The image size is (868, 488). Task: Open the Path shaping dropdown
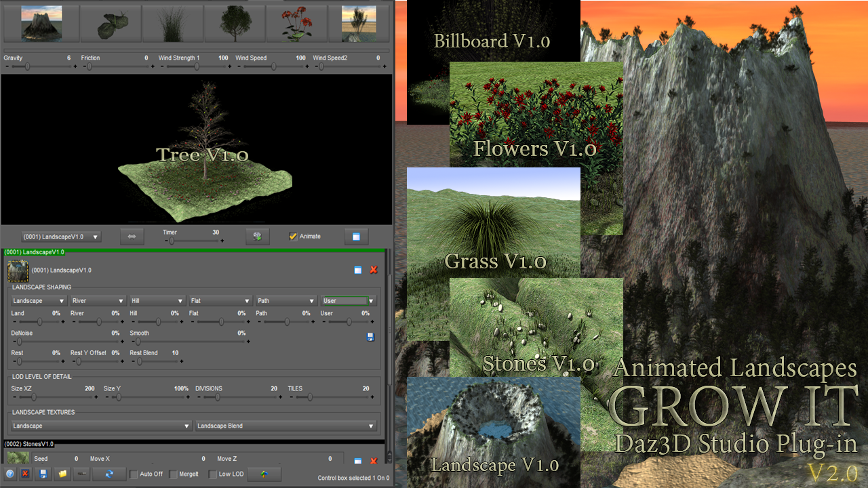pos(286,300)
